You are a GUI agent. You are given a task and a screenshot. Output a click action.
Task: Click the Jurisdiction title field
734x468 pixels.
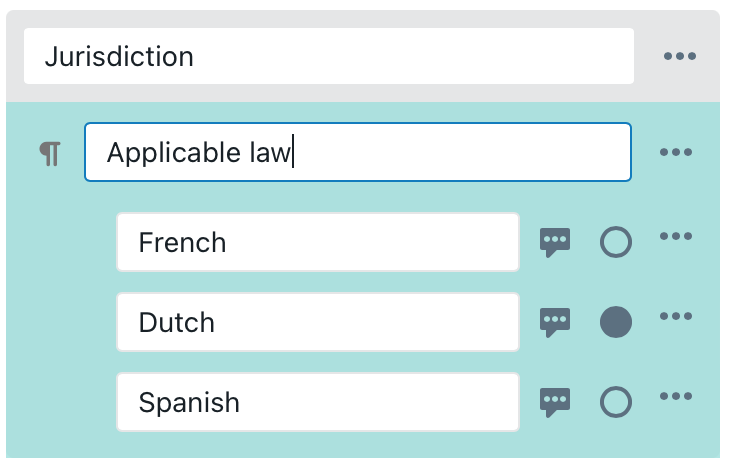pyautogui.click(x=329, y=56)
